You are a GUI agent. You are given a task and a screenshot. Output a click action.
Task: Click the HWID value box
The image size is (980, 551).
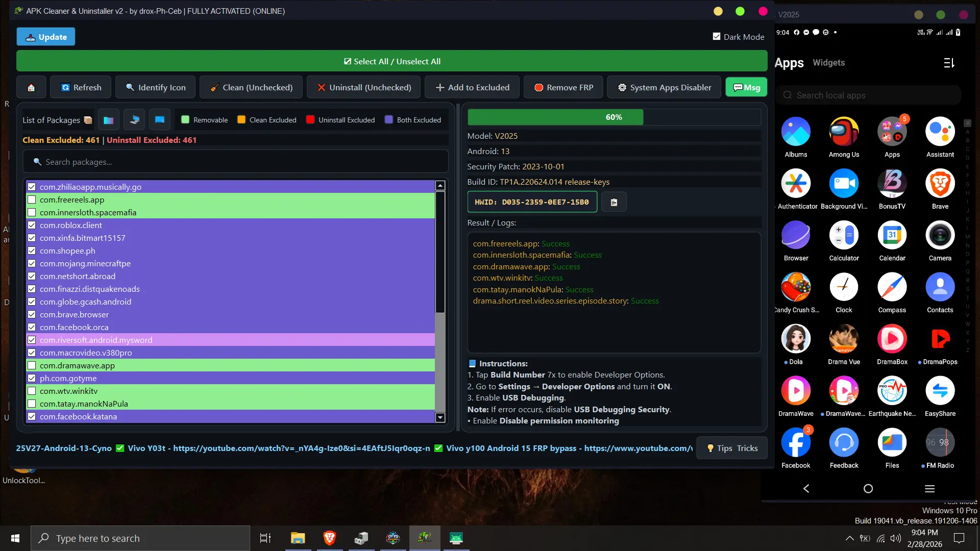[x=532, y=202]
